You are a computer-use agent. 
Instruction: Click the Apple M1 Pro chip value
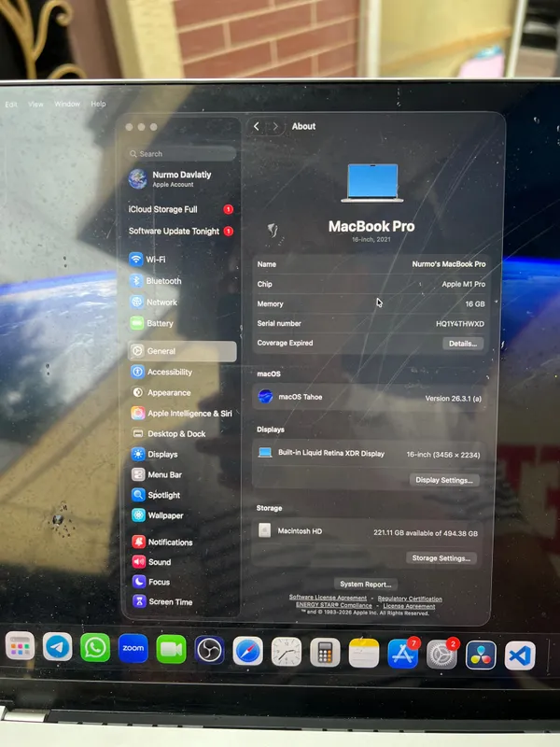(x=463, y=284)
